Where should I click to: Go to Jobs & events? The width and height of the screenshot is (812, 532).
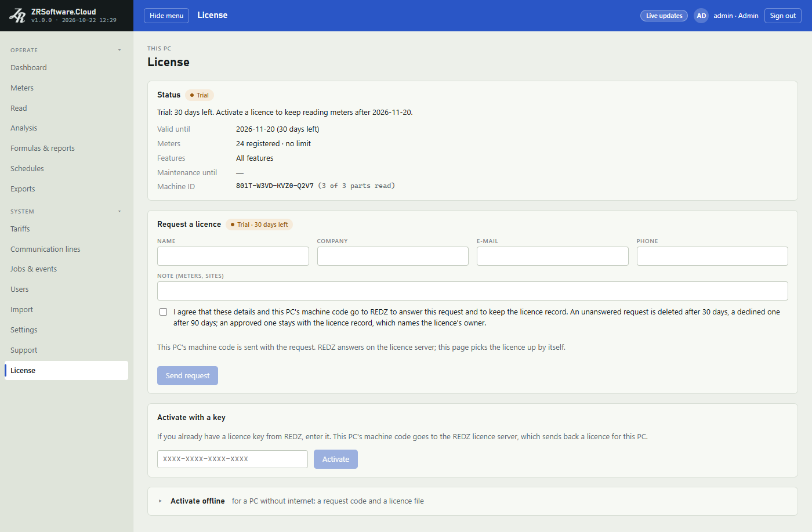coord(66,269)
